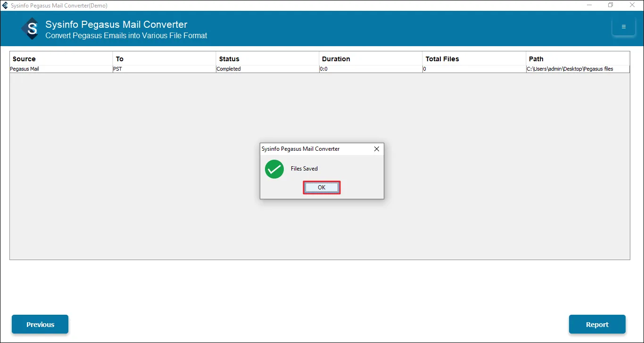Restore down the application window
Screen dimensions: 644x343
pyautogui.click(x=611, y=5)
